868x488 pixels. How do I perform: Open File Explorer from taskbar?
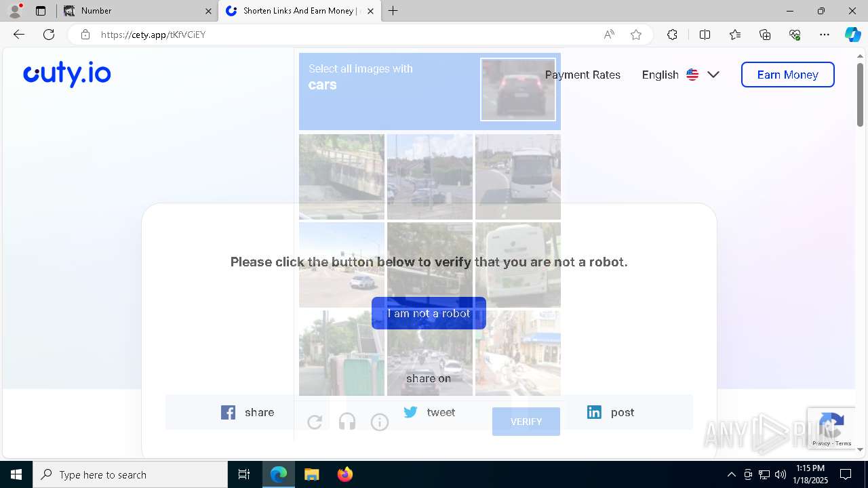pos(312,474)
